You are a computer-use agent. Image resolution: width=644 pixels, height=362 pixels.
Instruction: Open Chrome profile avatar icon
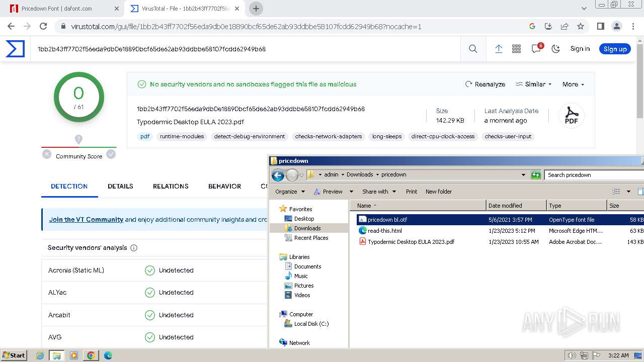click(x=616, y=26)
